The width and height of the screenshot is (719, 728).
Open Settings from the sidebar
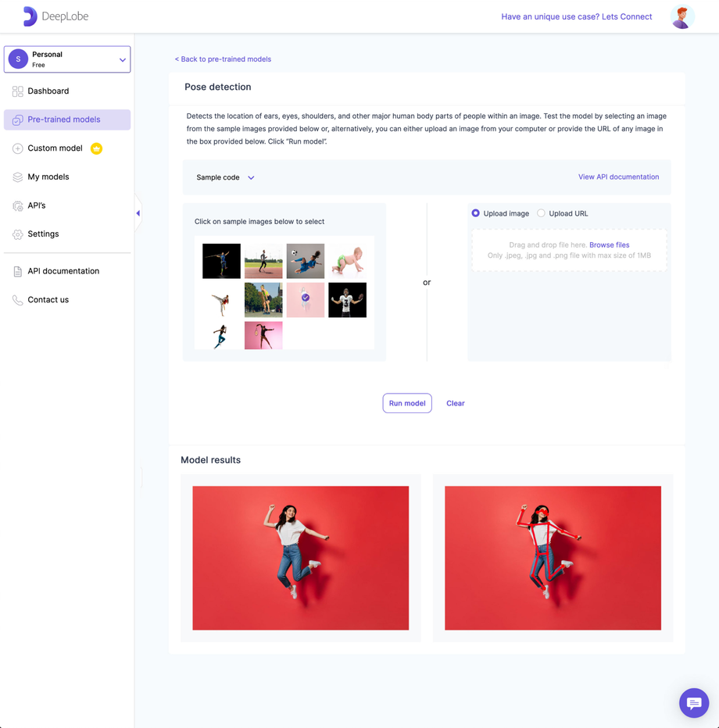click(x=43, y=234)
